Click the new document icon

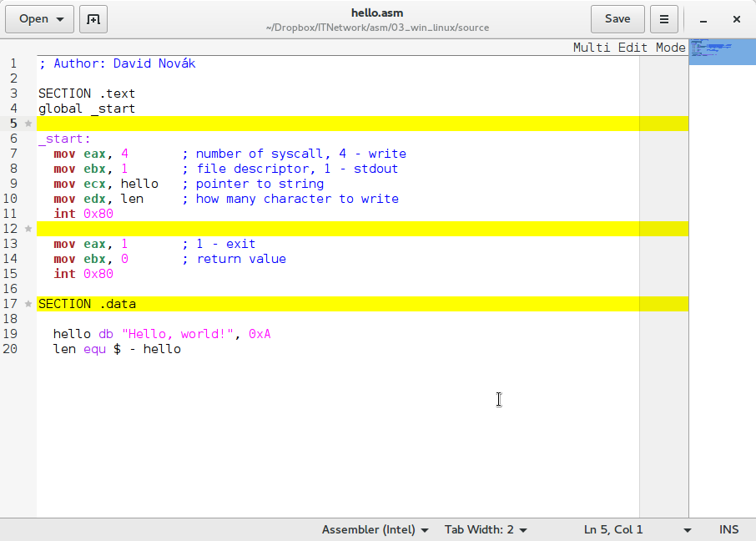pos(93,19)
